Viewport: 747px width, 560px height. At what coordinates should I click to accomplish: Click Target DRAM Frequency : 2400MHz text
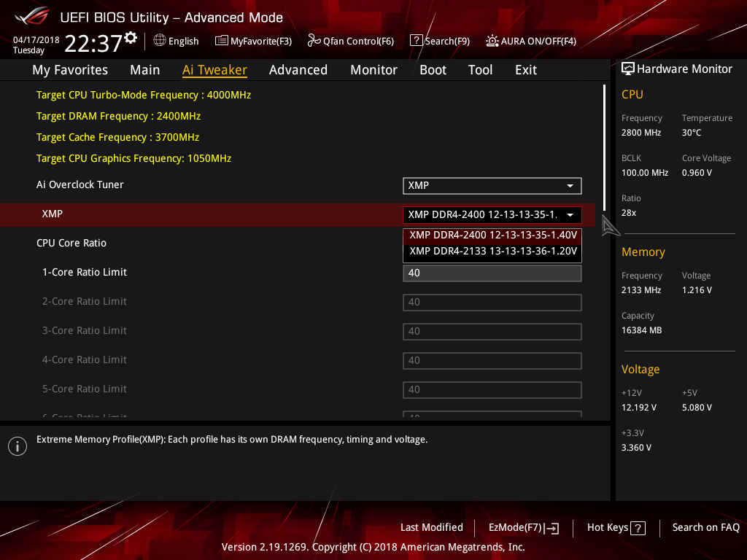tap(118, 116)
